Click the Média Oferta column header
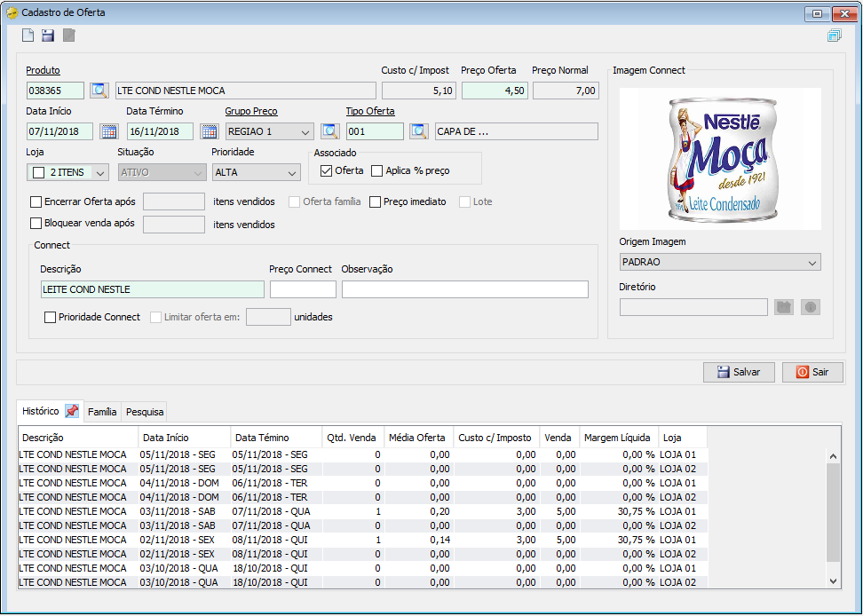Screen dimensions: 863x616 pyautogui.click(x=418, y=438)
